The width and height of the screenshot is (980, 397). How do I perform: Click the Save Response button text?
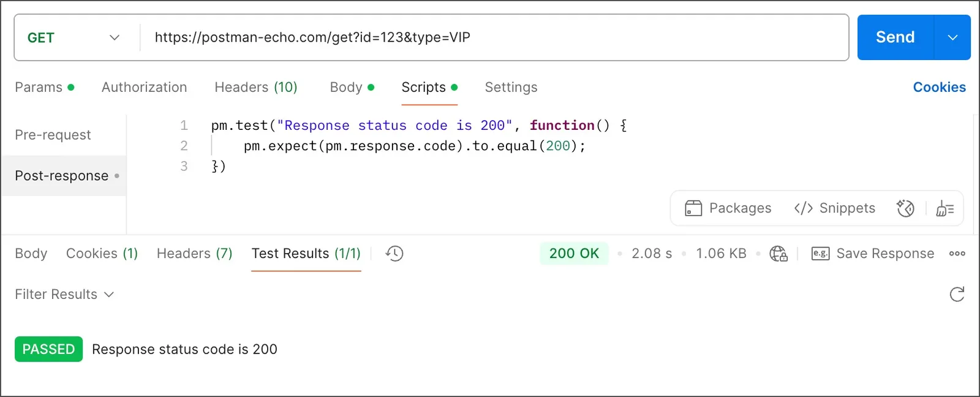pos(885,254)
